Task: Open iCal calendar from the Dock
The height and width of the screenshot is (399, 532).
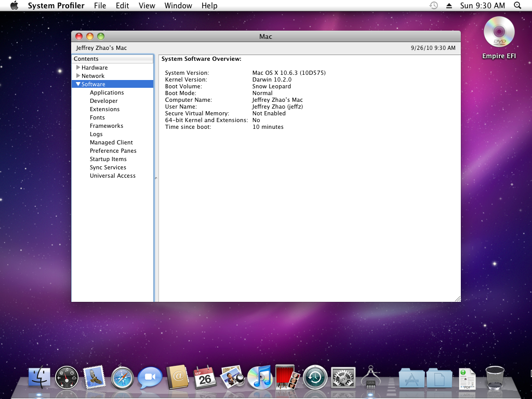Action: [205, 377]
